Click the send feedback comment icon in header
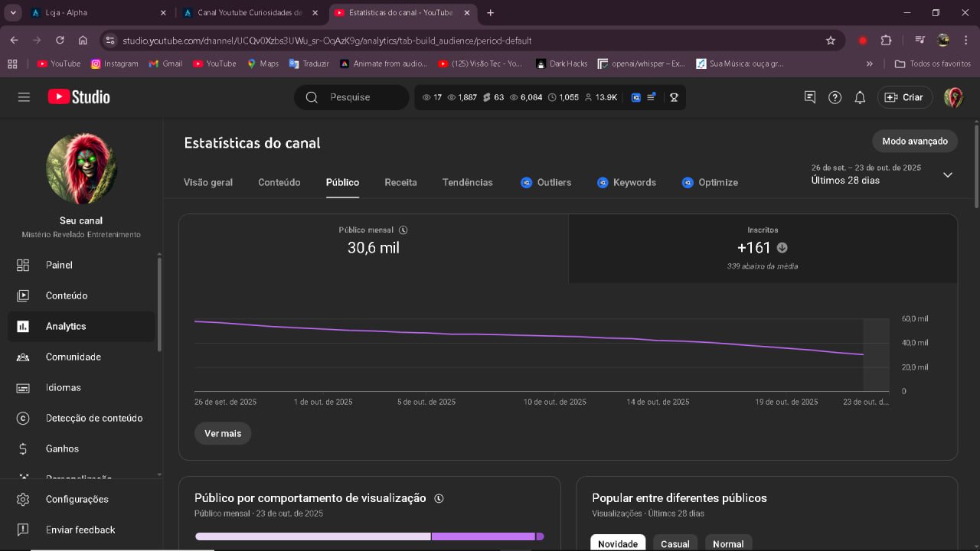This screenshot has width=980, height=551. tap(810, 97)
